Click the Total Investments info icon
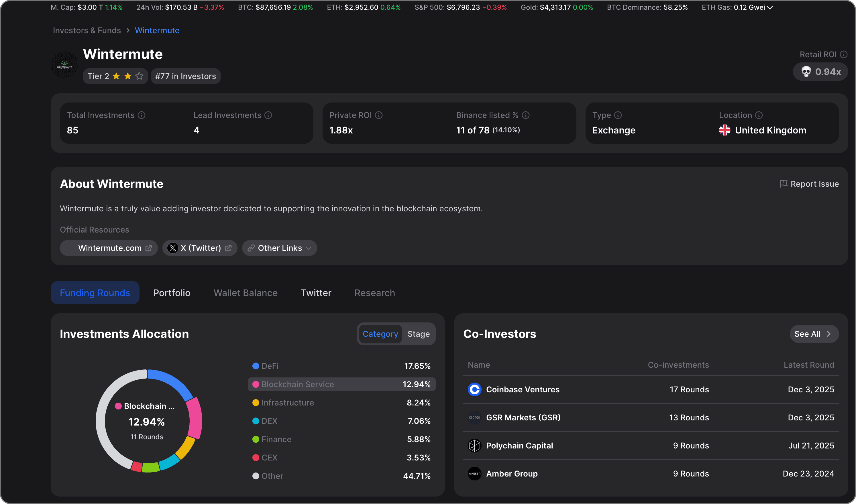Image resolution: width=856 pixels, height=504 pixels. [142, 115]
